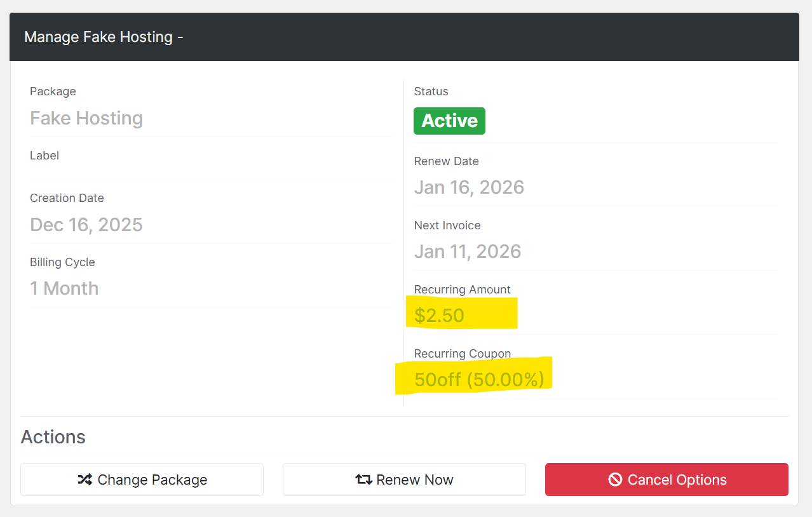Click the ban icon on Cancel Options
Viewport: 812px width, 517px height.
coord(615,480)
